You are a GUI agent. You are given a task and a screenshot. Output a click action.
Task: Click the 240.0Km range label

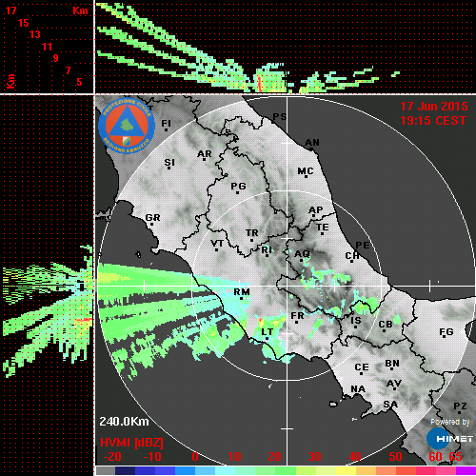click(x=124, y=422)
